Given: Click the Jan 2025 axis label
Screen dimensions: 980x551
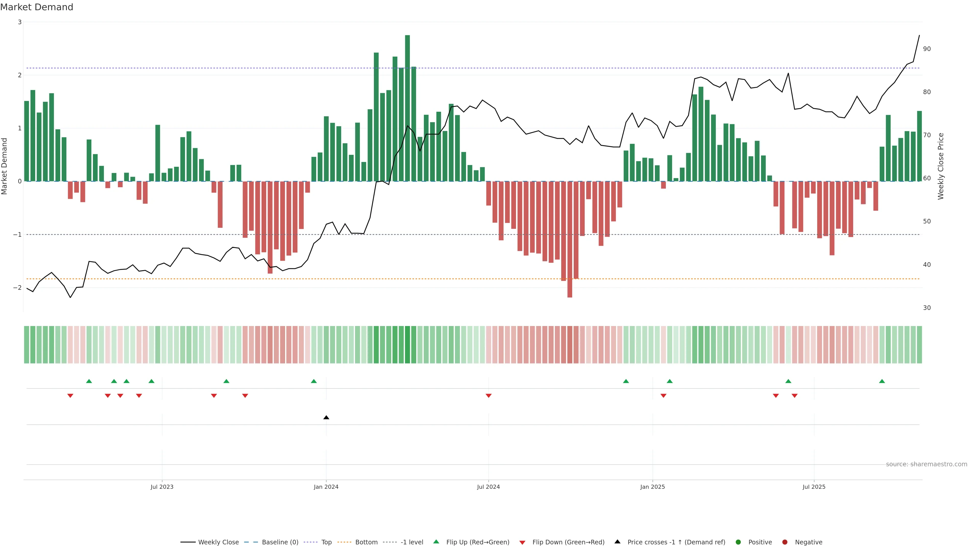Looking at the screenshot, I should (652, 487).
